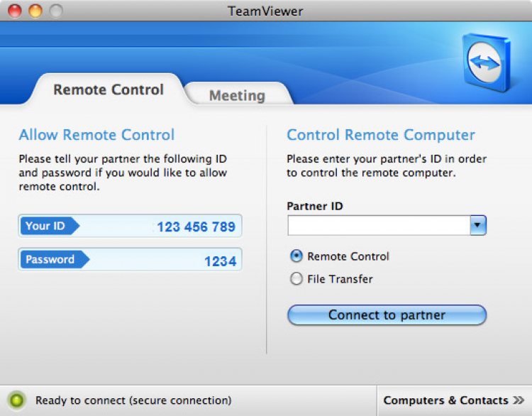This screenshot has width=532, height=416.
Task: Click the Control Remote Computer heading
Action: pyautogui.click(x=381, y=135)
